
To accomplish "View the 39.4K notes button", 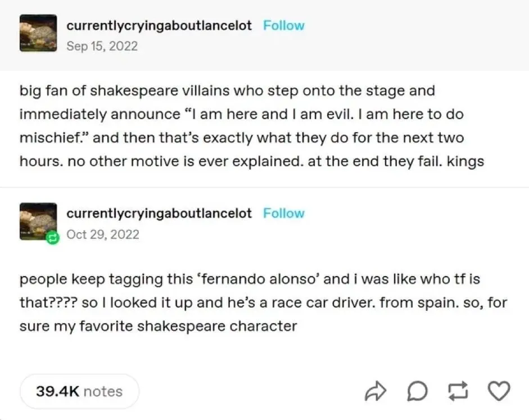I will 79,391.
